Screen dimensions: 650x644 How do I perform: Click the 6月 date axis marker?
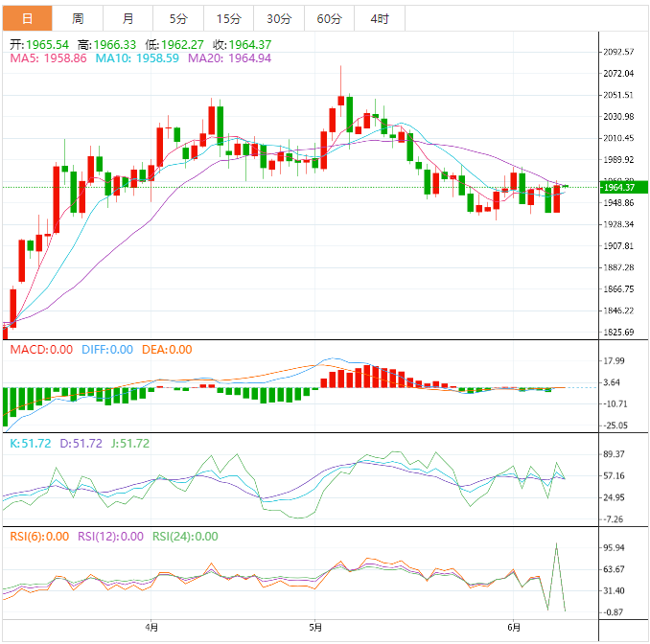[514, 628]
